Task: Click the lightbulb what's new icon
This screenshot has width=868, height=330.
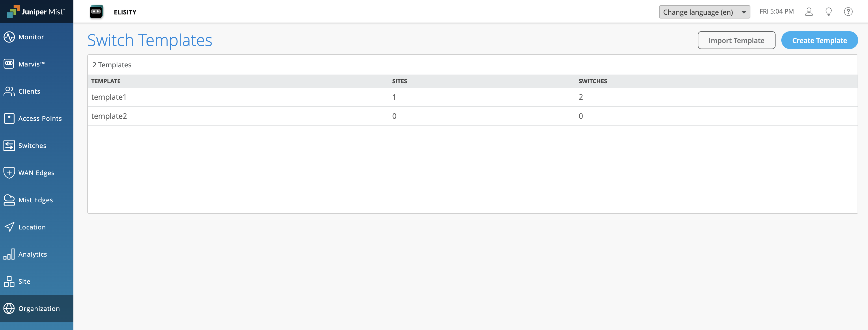Action: coord(828,12)
